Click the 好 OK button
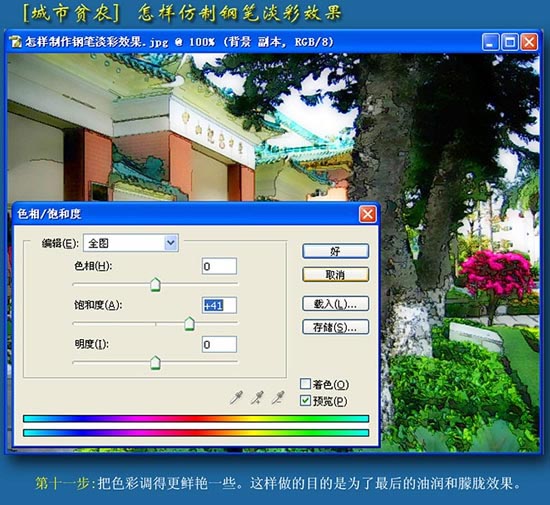 coord(335,251)
